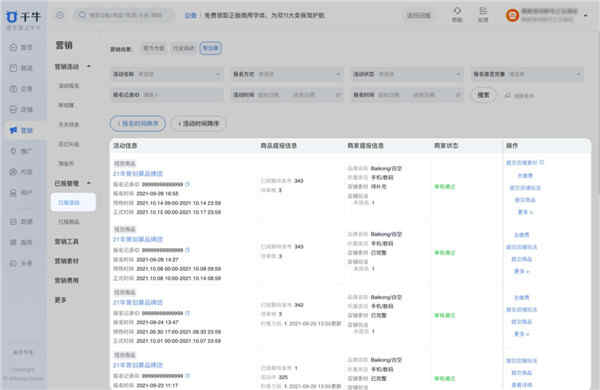Open highlighted 已报活动 item under 已报管理
This screenshot has height=390, width=600.
point(73,202)
